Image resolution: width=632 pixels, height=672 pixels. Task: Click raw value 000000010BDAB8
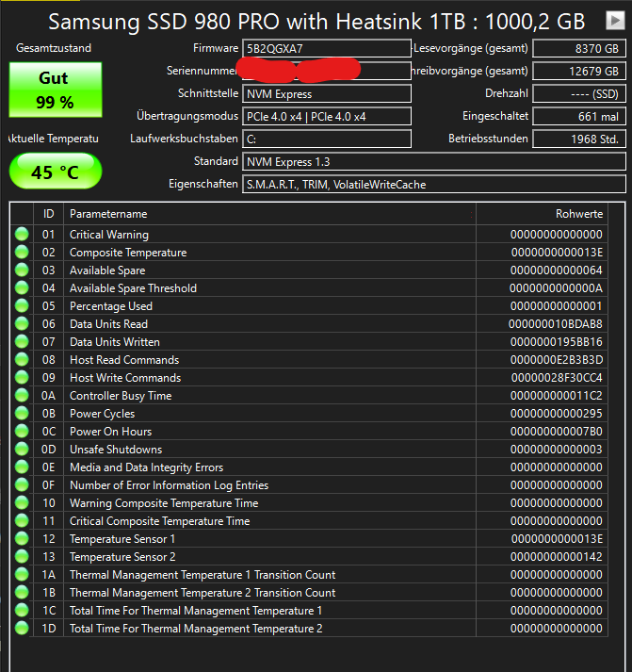(556, 324)
